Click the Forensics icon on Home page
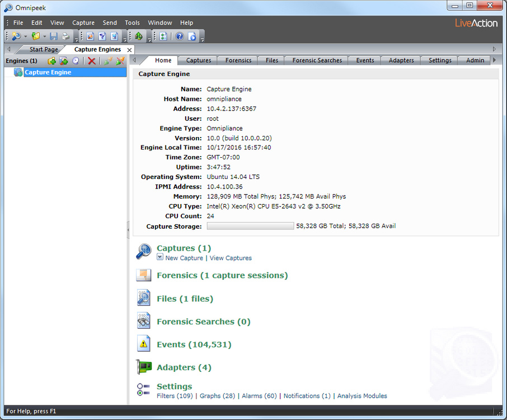The width and height of the screenshot is (507, 420). [x=144, y=275]
